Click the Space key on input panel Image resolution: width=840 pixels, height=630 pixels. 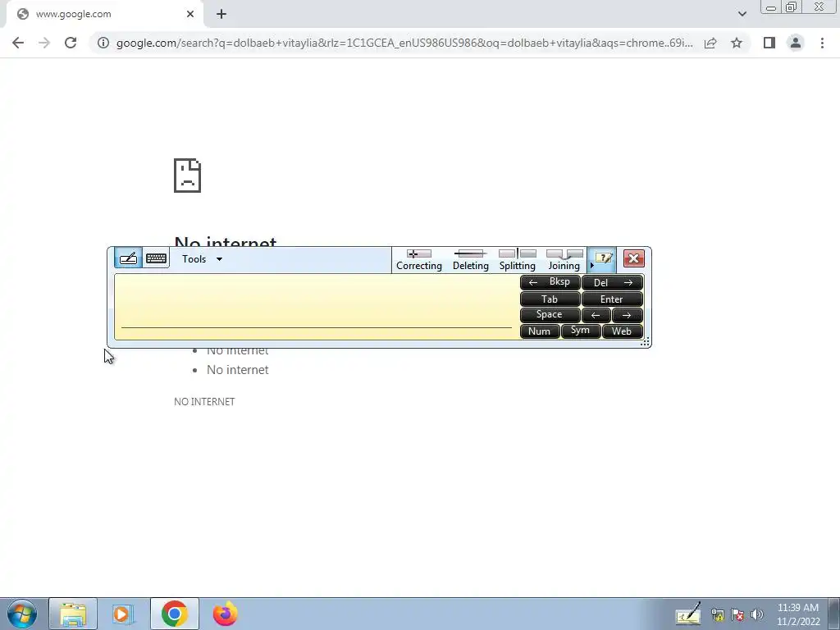pyautogui.click(x=550, y=315)
